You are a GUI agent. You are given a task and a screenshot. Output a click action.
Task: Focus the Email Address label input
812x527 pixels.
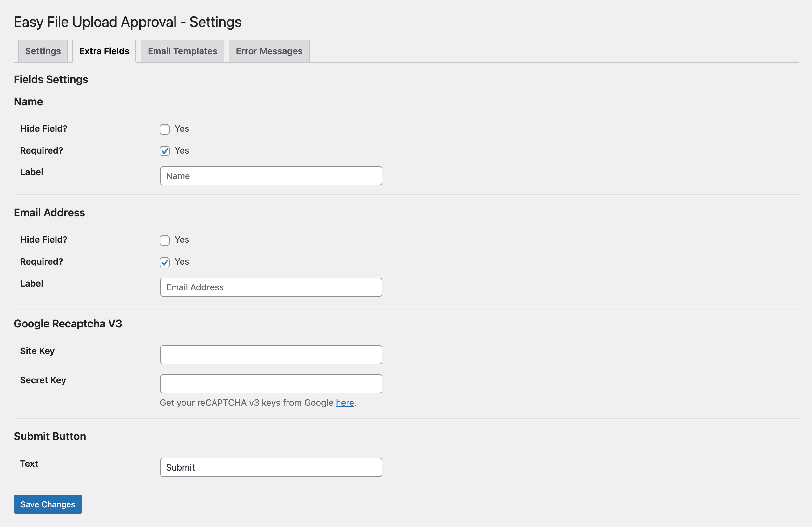(271, 287)
